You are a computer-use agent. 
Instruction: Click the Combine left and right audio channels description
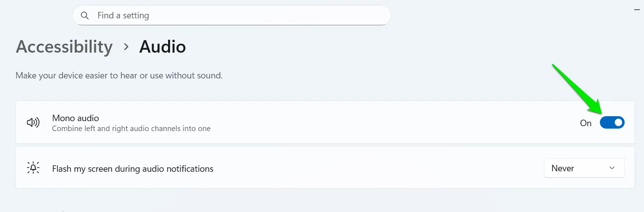[131, 129]
